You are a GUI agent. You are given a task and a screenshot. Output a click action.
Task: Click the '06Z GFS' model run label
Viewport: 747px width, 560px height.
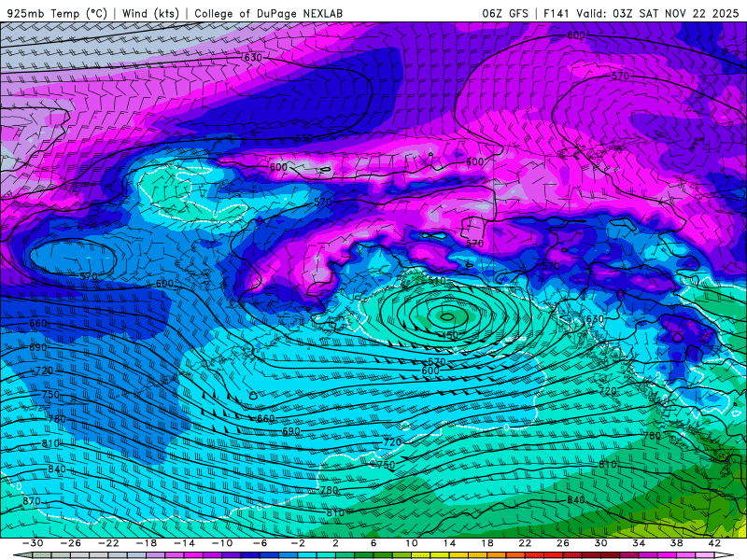click(x=505, y=13)
